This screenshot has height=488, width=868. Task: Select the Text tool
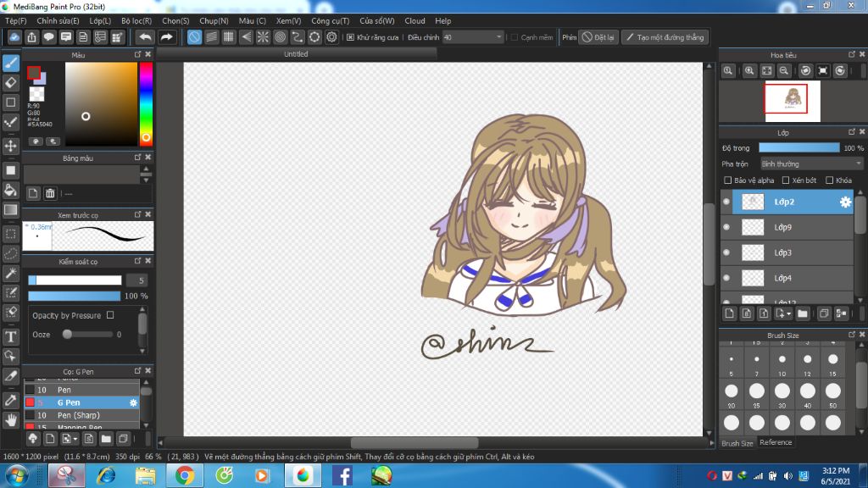point(10,336)
